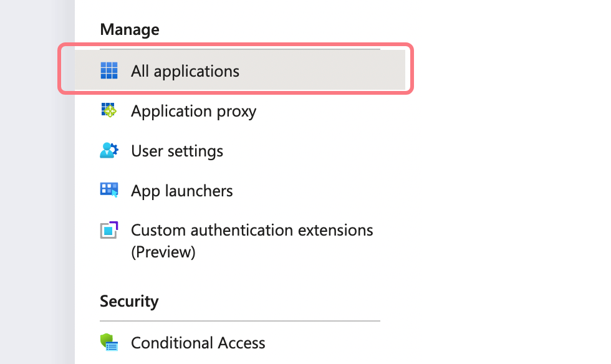
Task: Open the User settings menu item
Action: (x=177, y=151)
